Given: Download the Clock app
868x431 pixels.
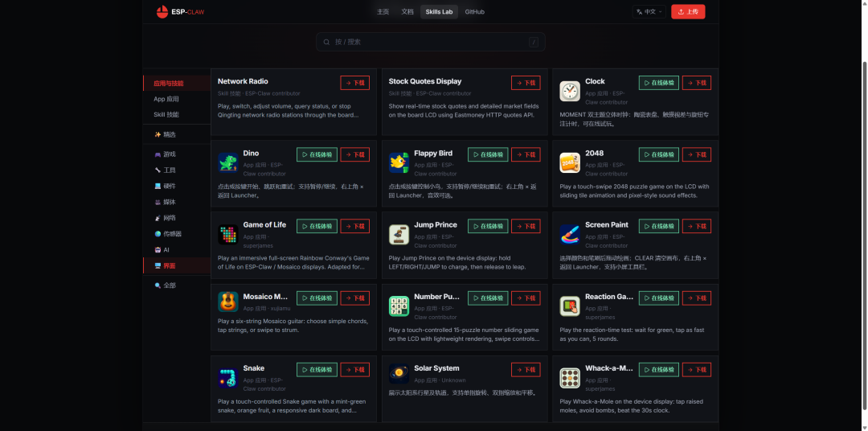Looking at the screenshot, I should tap(696, 83).
